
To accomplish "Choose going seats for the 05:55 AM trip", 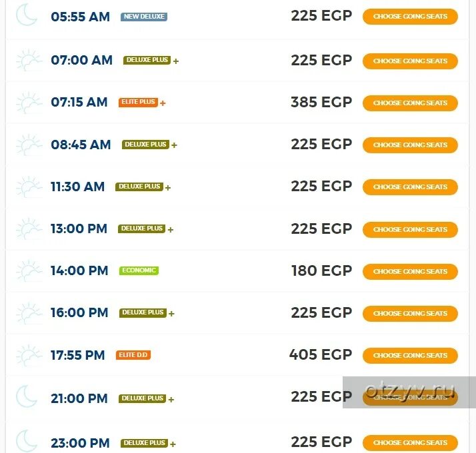I will 410,17.
